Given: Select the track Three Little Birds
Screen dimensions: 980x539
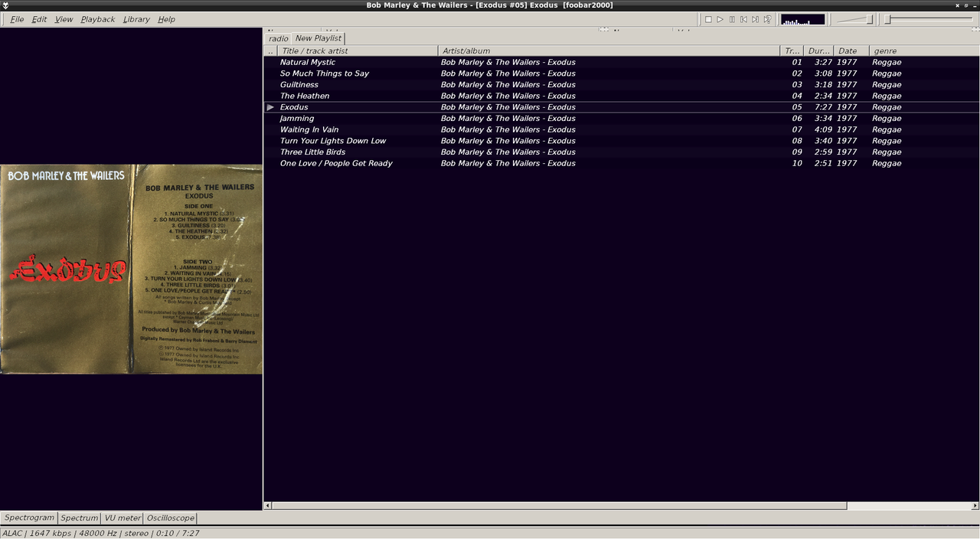Looking at the screenshot, I should coord(621,152).
